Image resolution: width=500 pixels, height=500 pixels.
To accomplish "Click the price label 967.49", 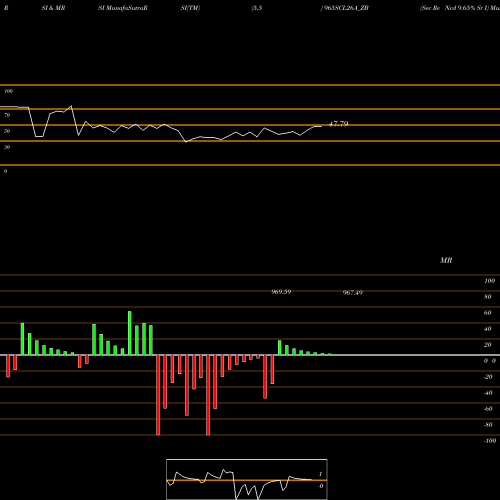I will point(353,292).
